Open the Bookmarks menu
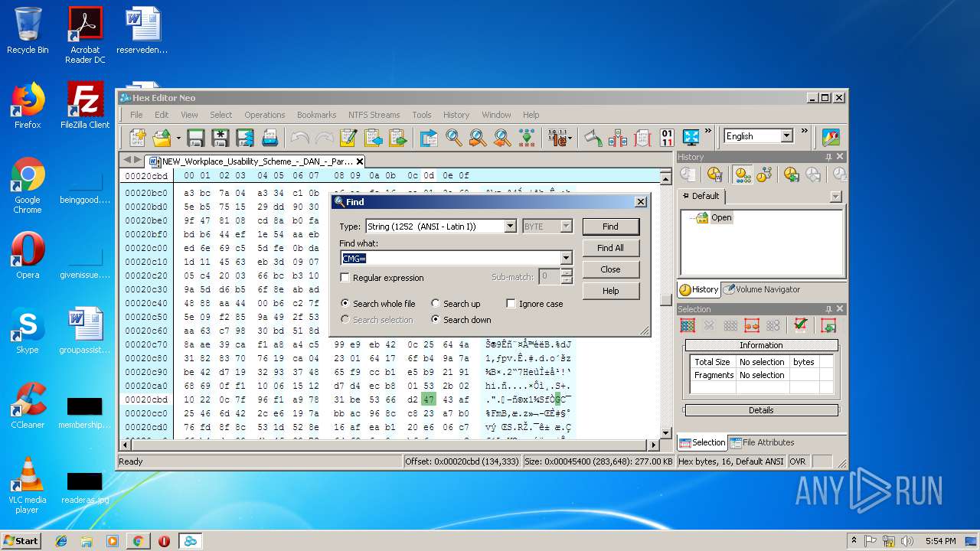The height and width of the screenshot is (551, 980). 317,115
